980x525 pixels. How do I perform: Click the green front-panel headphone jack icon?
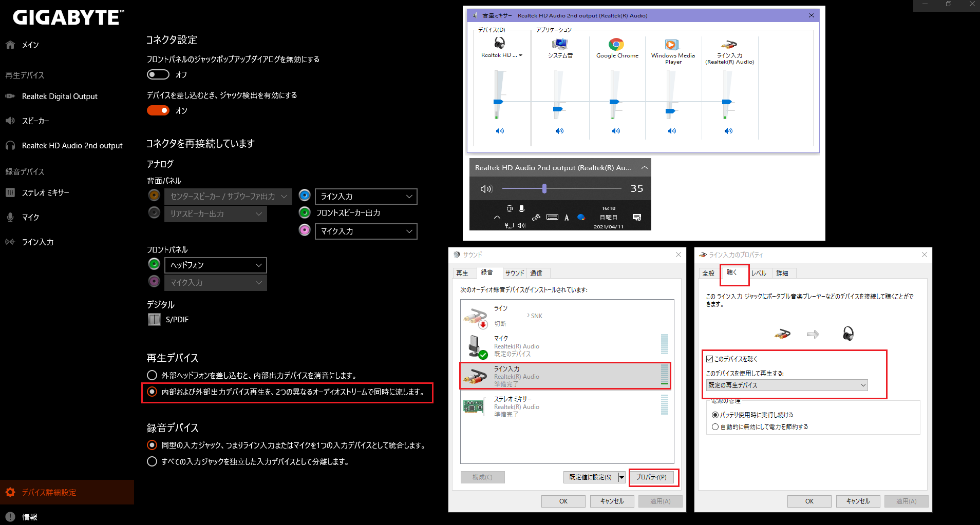click(x=154, y=264)
